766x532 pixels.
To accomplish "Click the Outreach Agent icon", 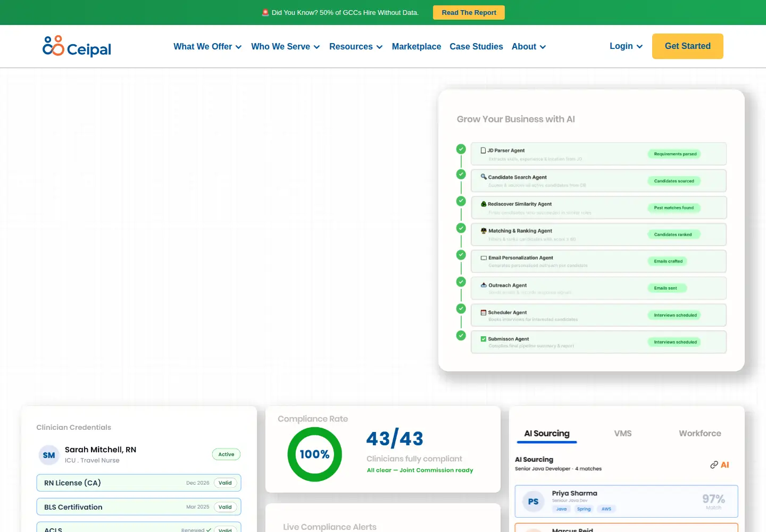I will point(484,285).
